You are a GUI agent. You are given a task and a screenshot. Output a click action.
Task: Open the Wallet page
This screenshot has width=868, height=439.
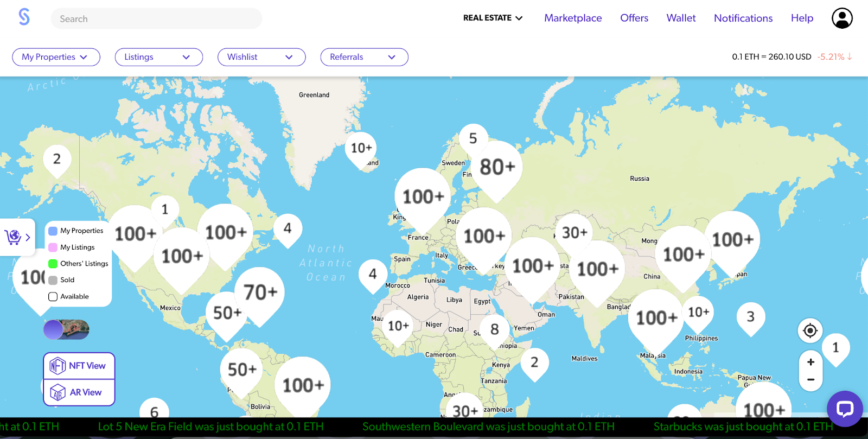click(x=681, y=18)
